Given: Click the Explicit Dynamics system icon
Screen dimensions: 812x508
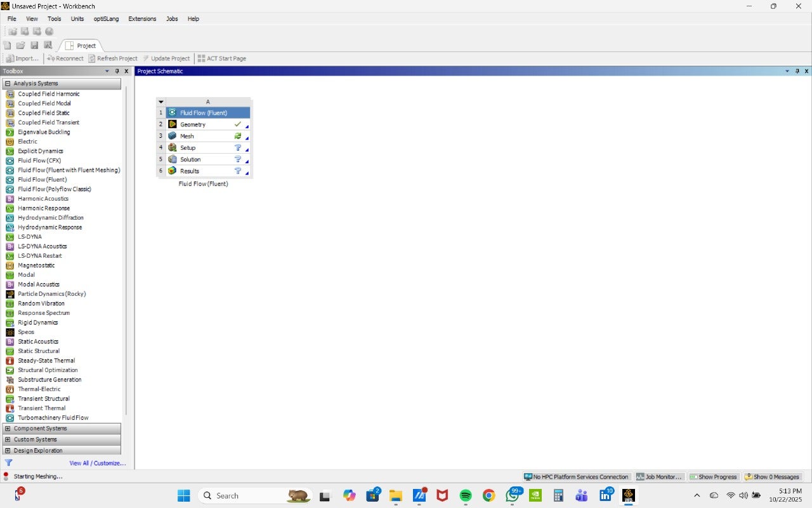Looking at the screenshot, I should [10, 151].
